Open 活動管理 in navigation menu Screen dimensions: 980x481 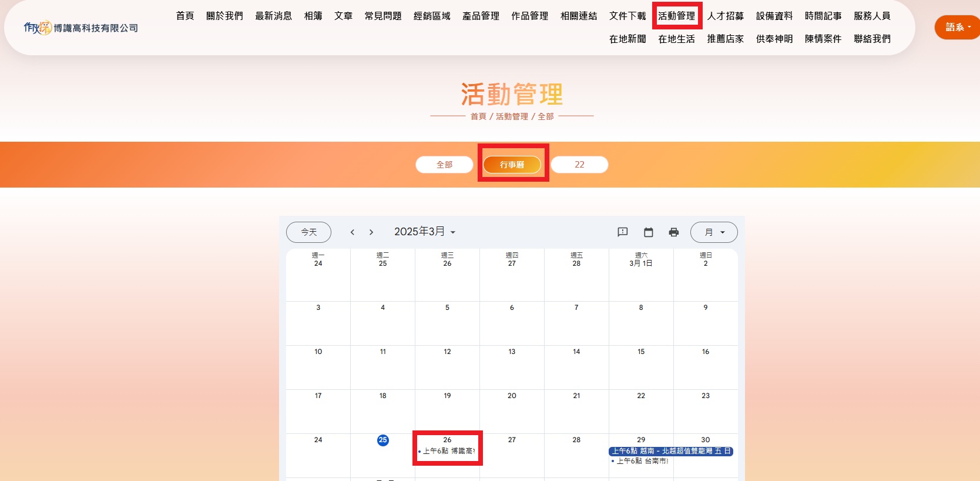(x=676, y=16)
